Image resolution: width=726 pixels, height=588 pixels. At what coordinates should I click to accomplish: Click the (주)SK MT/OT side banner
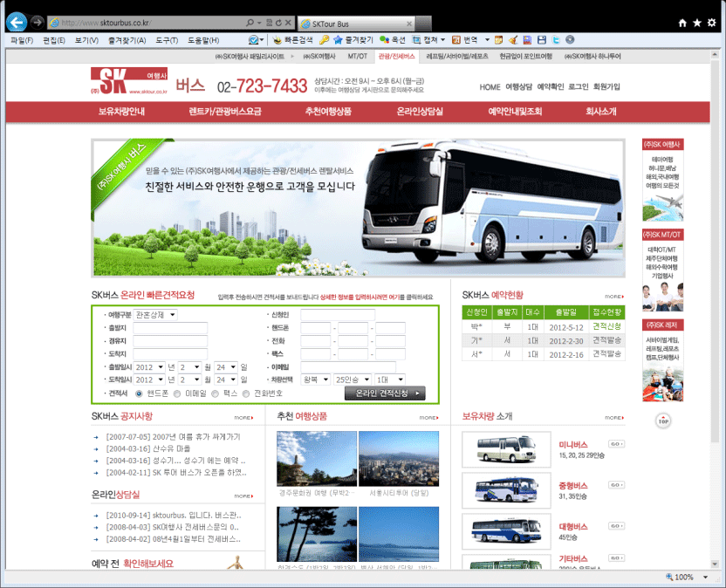click(663, 270)
